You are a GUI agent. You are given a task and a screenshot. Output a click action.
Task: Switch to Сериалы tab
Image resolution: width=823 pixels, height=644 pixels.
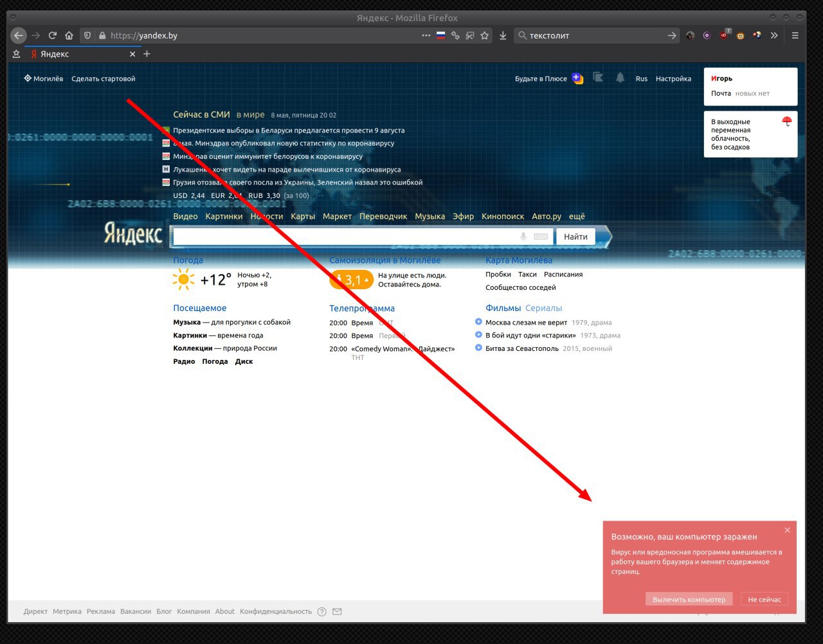coord(543,308)
